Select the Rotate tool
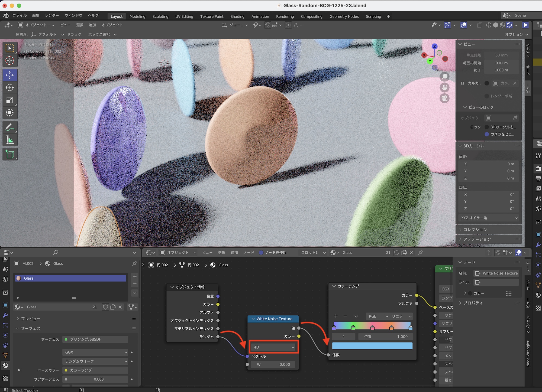This screenshot has height=392, width=542. tap(10, 87)
